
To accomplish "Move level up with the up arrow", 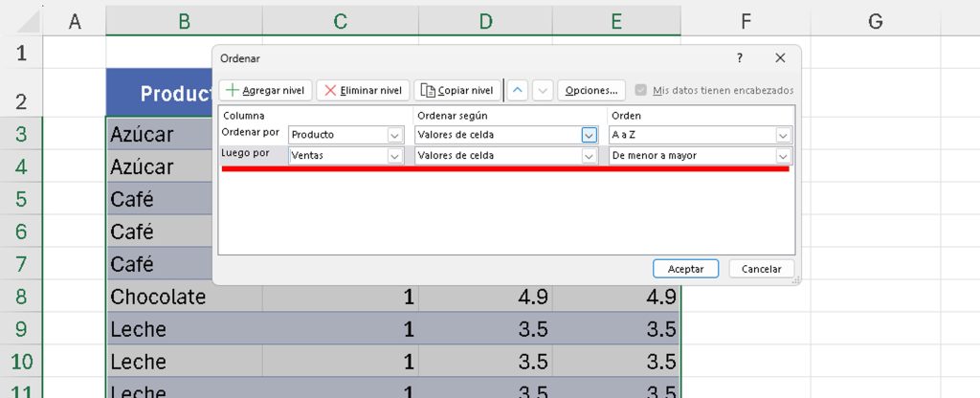I will click(x=518, y=90).
